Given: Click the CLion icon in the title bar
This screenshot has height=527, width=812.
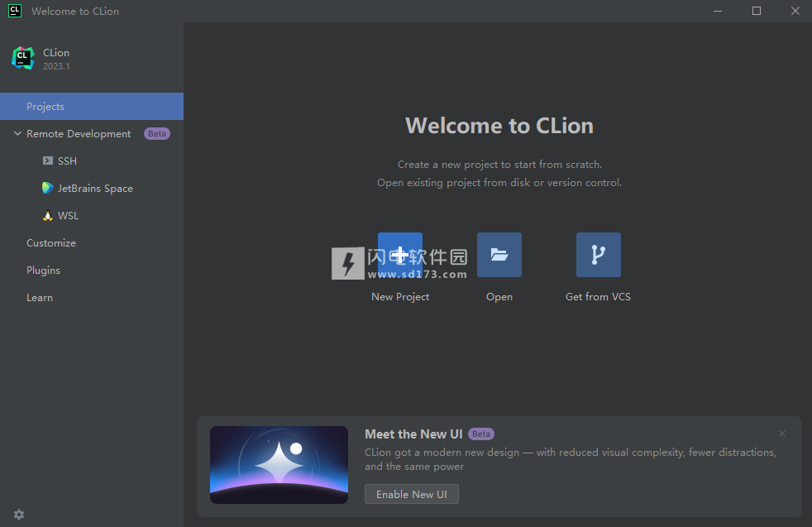Looking at the screenshot, I should (15, 11).
